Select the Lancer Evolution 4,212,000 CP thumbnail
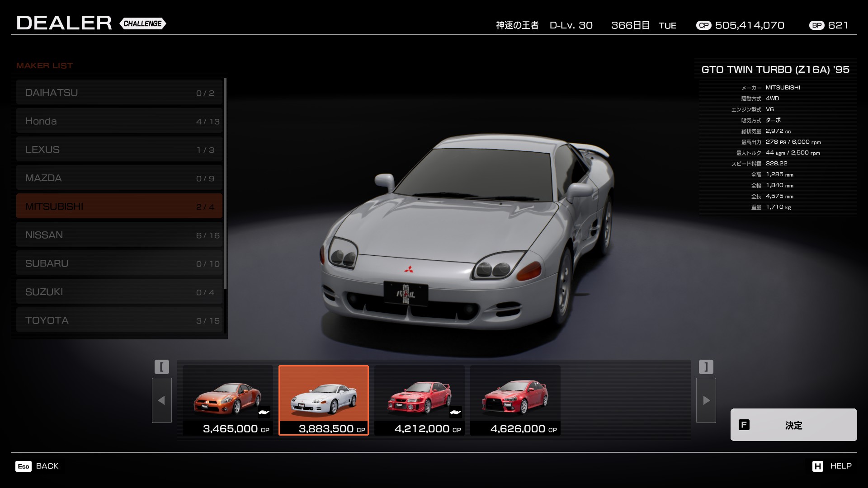868x488 pixels. [420, 399]
